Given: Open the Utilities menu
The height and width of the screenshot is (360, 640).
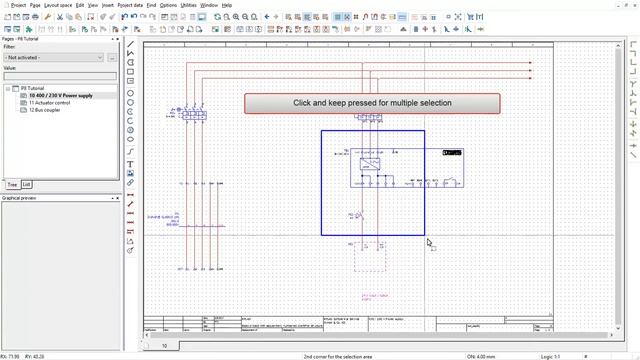Looking at the screenshot, I should coord(188,5).
